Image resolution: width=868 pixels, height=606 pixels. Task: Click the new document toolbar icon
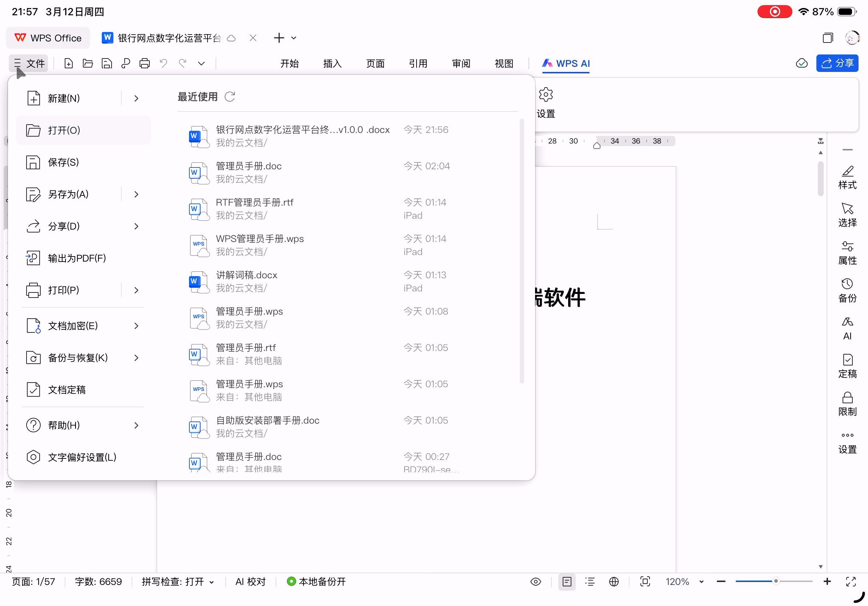68,63
